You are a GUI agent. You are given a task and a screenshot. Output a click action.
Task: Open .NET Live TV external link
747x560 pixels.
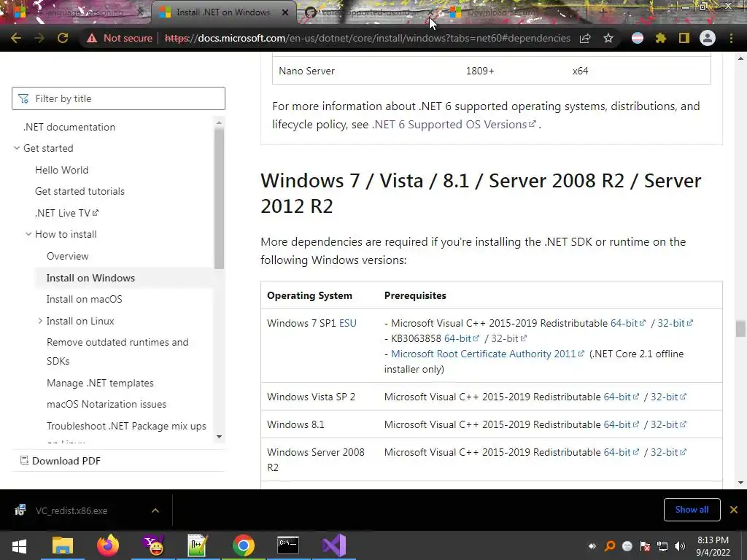point(66,213)
